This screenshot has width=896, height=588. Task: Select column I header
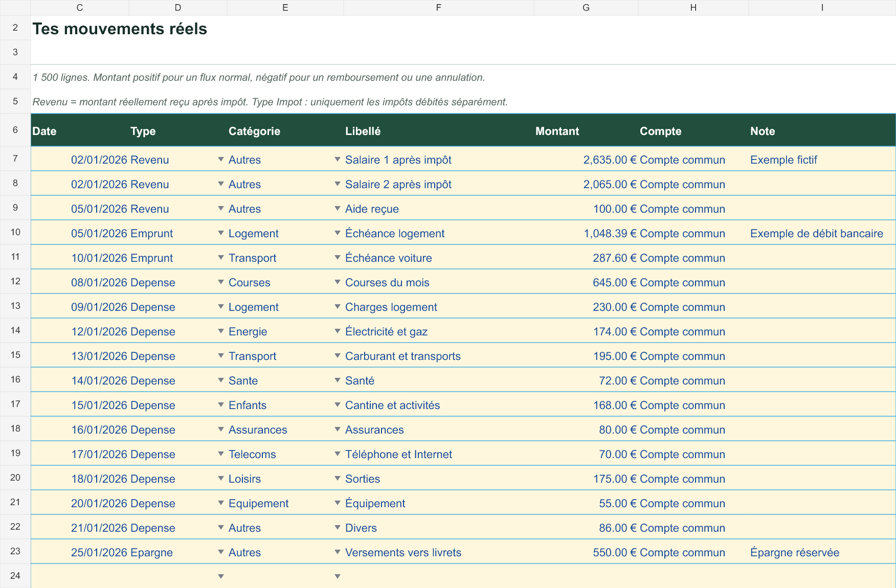tap(822, 8)
